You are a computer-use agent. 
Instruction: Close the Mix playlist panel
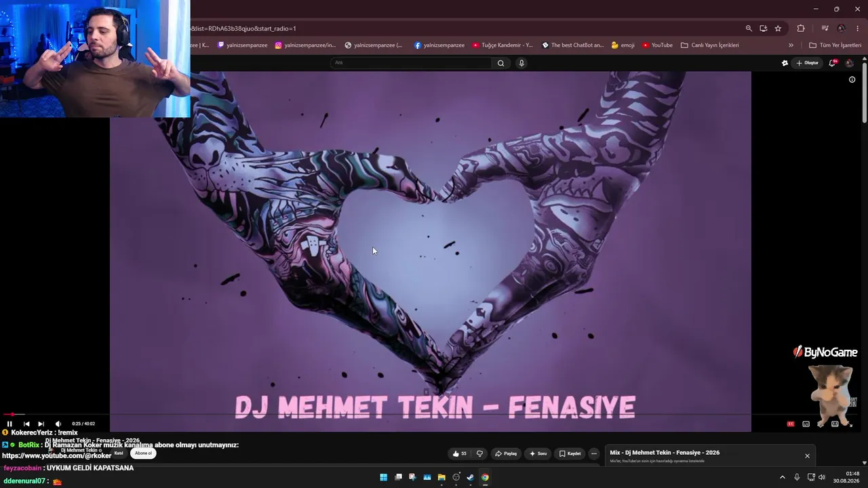click(807, 456)
